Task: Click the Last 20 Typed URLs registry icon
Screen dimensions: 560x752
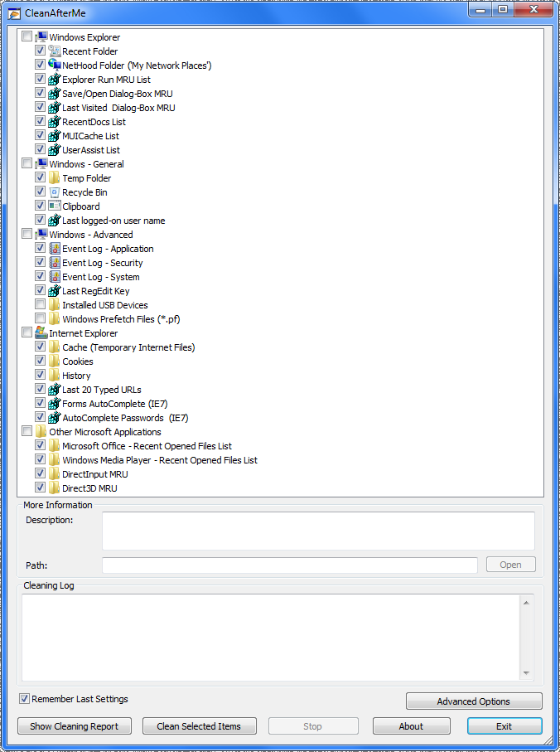Action: coord(54,389)
